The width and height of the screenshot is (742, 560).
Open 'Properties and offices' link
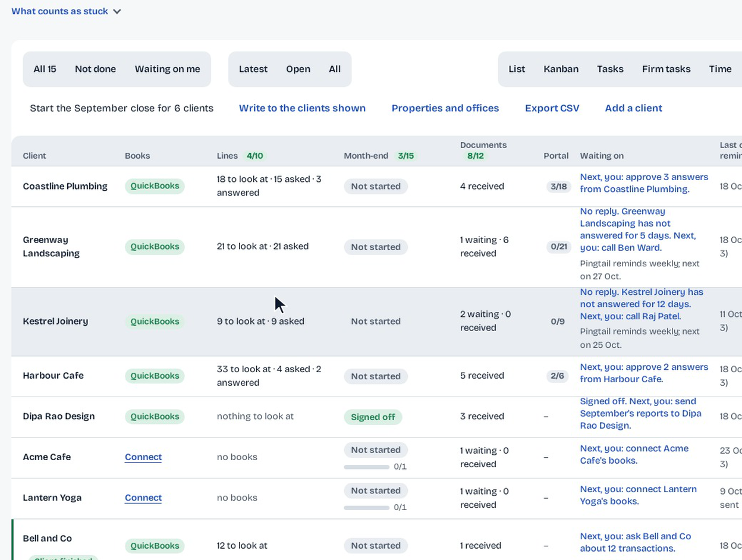pos(445,108)
